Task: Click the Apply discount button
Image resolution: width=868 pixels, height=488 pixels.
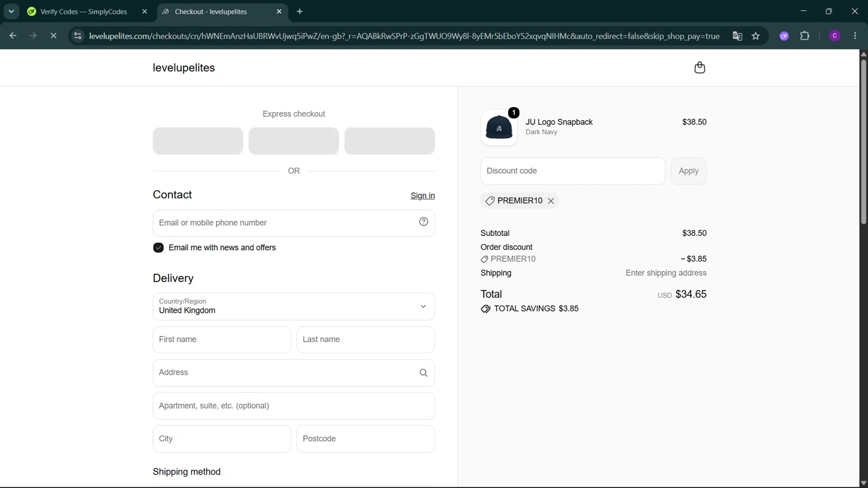Action: point(689,171)
